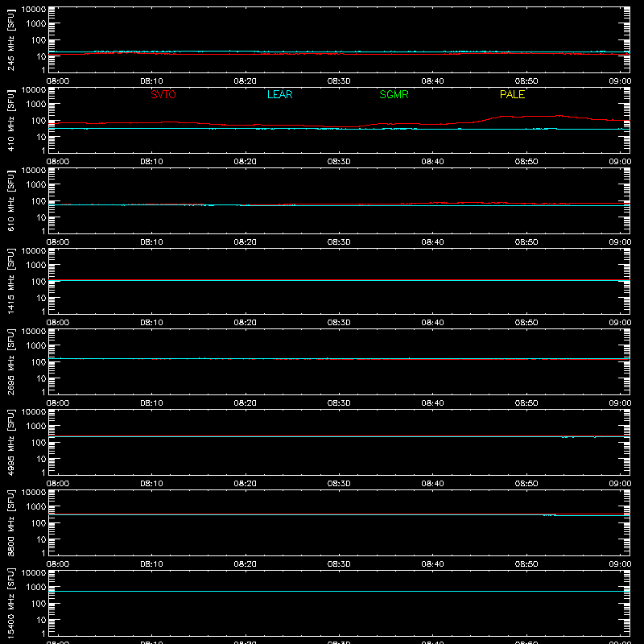Click the 08:40 tick label of the 2695 MHz plot

[432, 403]
